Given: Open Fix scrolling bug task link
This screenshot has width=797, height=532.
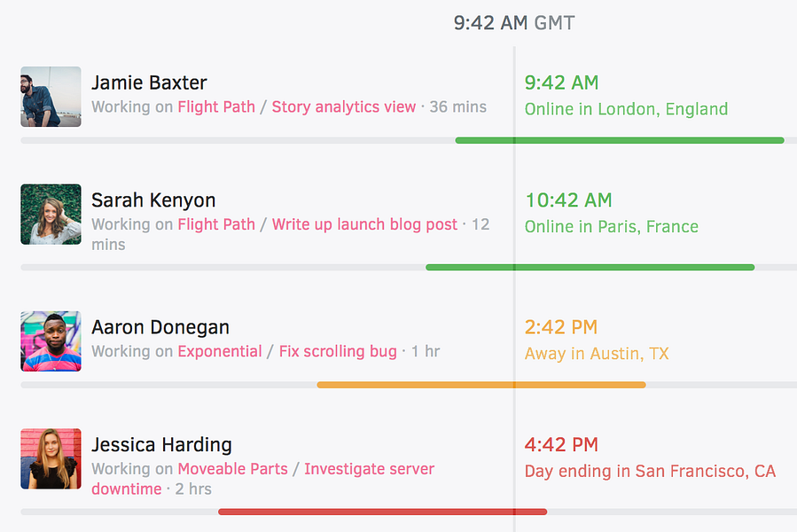Looking at the screenshot, I should point(338,352).
